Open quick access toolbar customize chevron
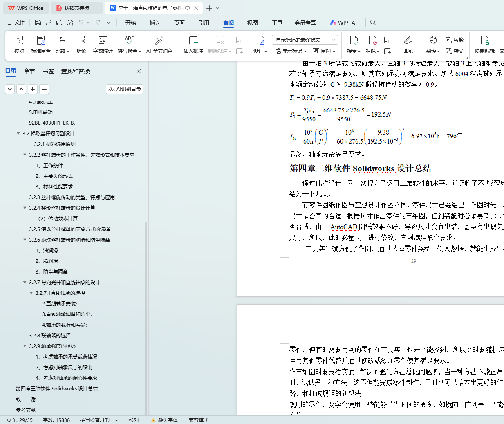The image size is (504, 424). click(108, 22)
